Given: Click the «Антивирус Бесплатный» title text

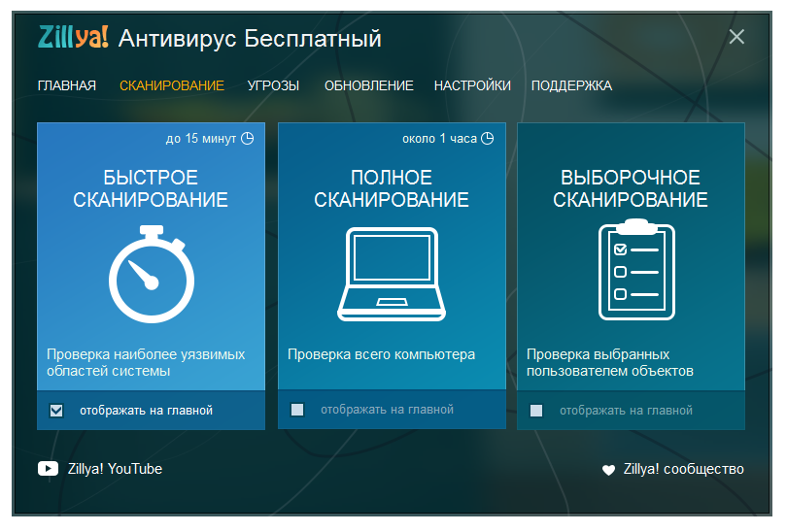Looking at the screenshot, I should click(x=250, y=39).
